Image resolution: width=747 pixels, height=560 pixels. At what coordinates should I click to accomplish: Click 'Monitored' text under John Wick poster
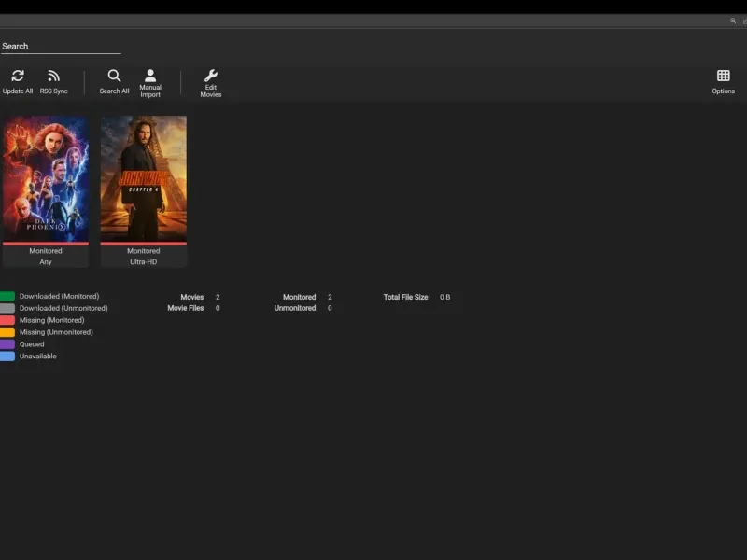[x=144, y=251]
